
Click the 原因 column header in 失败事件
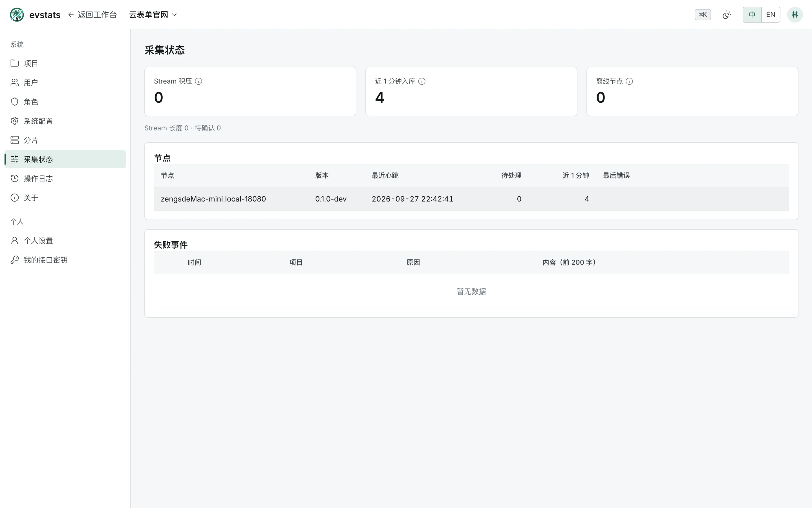(413, 262)
